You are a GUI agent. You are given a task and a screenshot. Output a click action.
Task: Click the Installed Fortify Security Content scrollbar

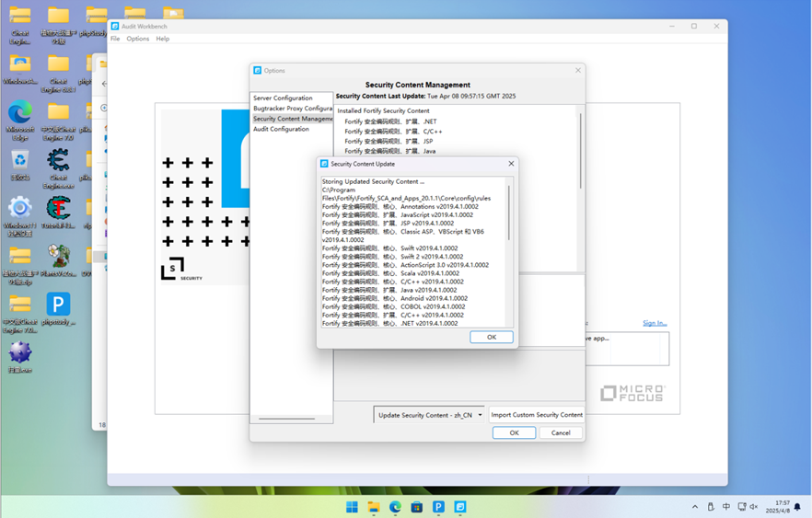pos(581,151)
